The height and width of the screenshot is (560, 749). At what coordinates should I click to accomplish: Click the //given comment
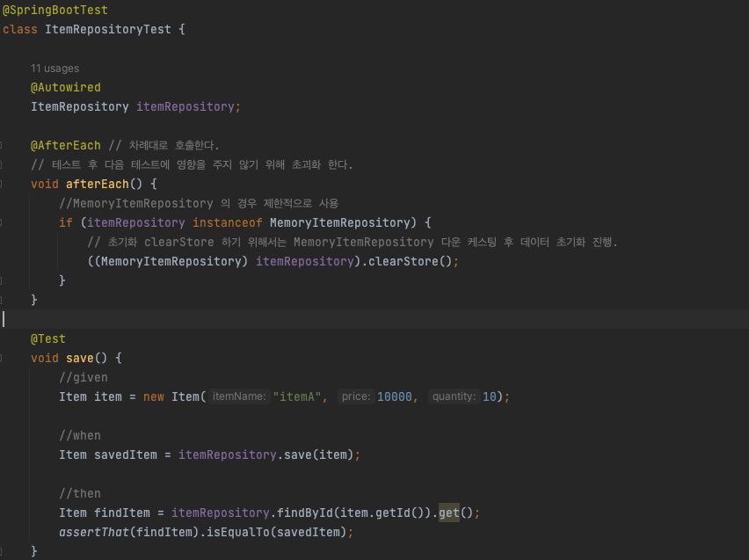point(84,377)
